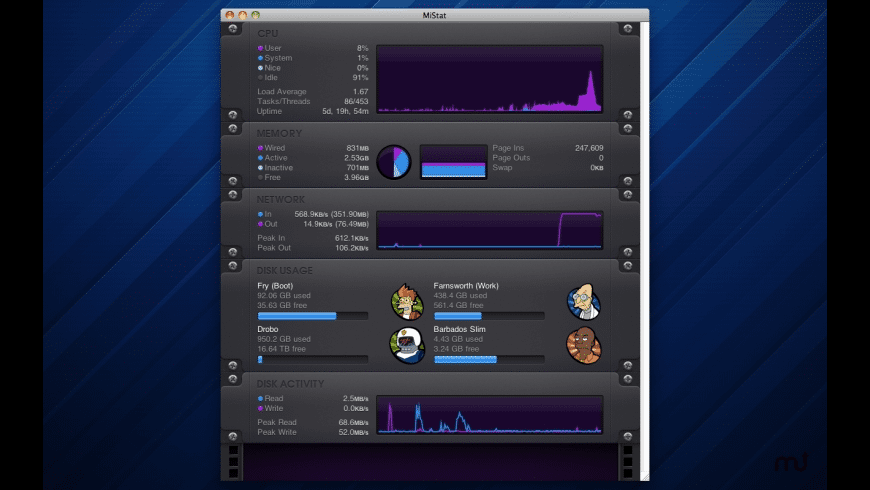Click the Farnsworth (Work) disk icon
This screenshot has height=490, width=870.
click(x=584, y=302)
